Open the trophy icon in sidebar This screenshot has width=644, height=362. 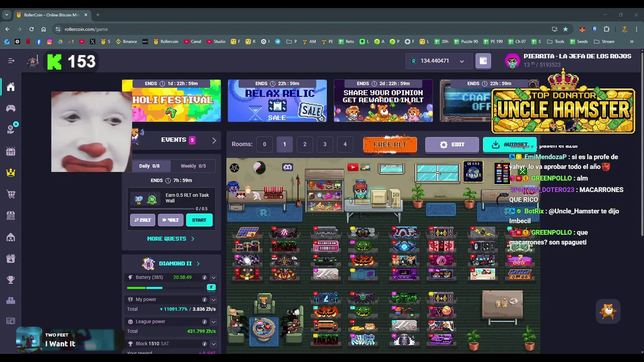[11, 280]
